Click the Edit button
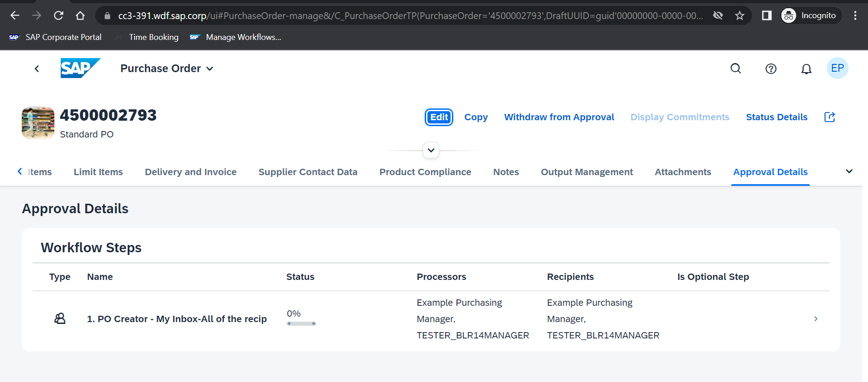The width and height of the screenshot is (868, 382). point(439,117)
